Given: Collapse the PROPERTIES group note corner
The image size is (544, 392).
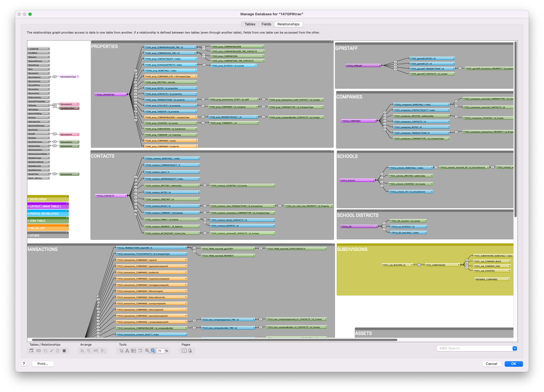Looking at the screenshot, I should [x=332, y=42].
